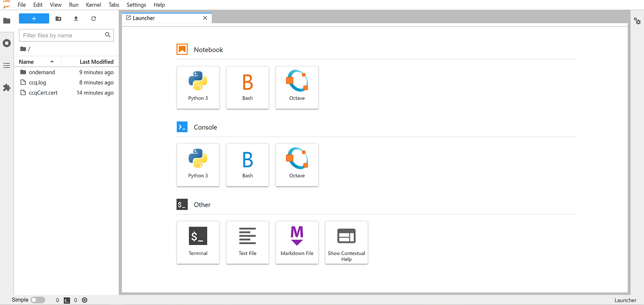Open the View menu
Screen dimensions: 644x305
click(56, 5)
